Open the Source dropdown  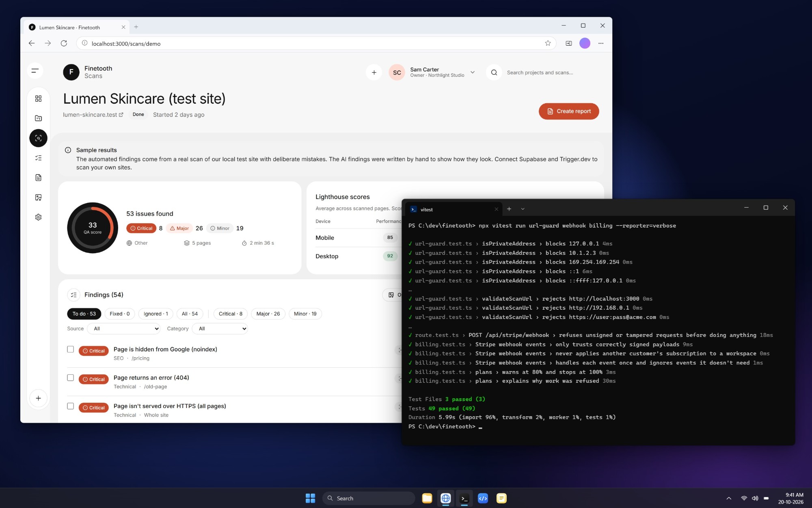point(124,328)
